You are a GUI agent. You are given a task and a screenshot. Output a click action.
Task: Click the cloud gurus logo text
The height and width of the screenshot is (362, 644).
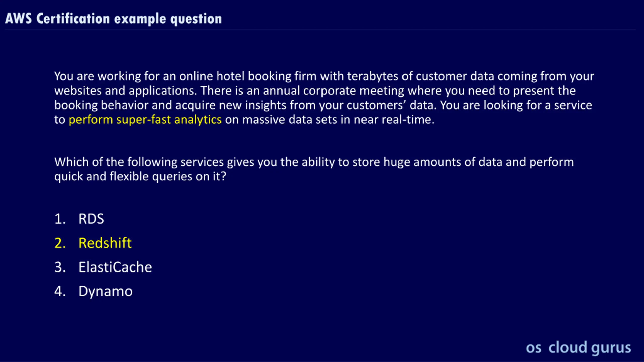click(590, 348)
